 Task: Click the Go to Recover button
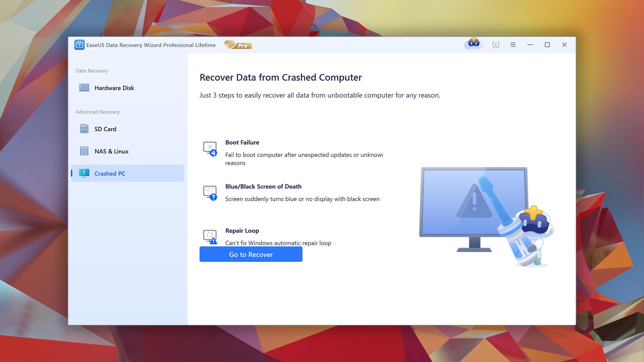[x=251, y=254]
